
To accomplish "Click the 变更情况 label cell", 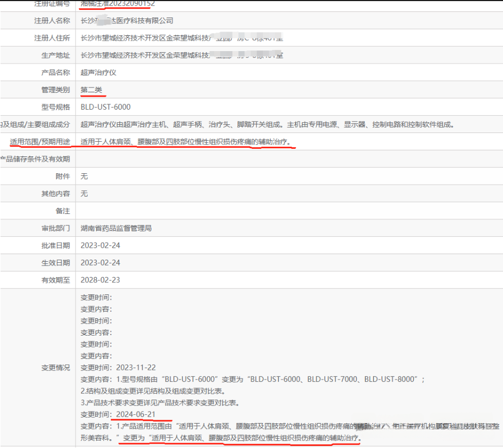I will tap(56, 368).
